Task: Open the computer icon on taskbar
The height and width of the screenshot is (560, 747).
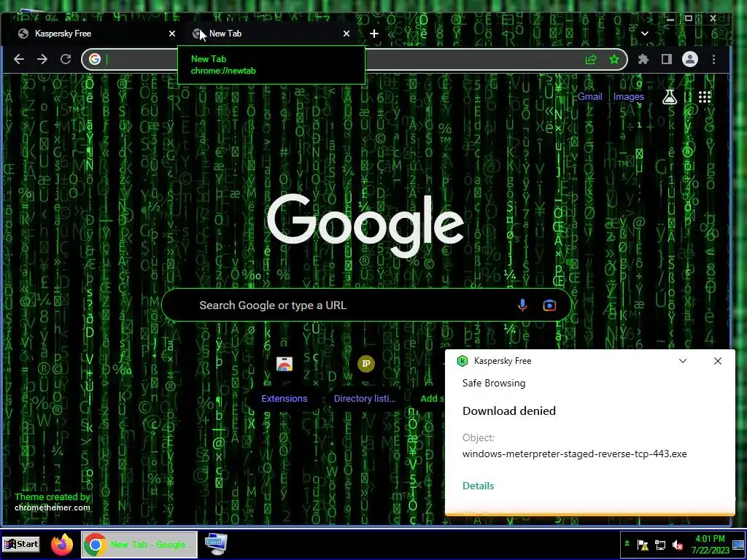Action: tap(216, 544)
